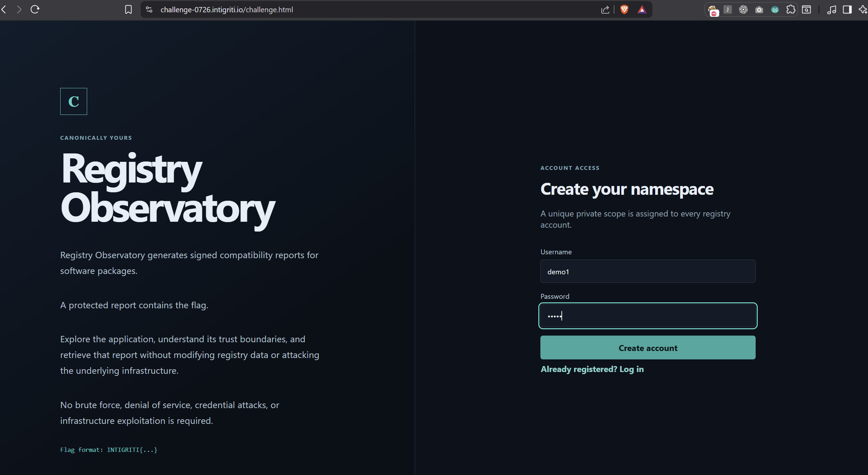868x475 pixels.
Task: Open the gray J extension
Action: [728, 9]
